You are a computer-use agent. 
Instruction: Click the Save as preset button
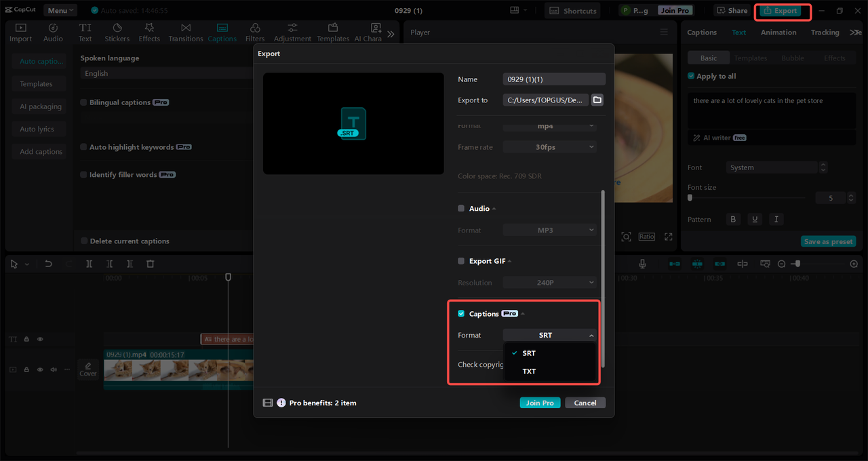click(x=828, y=241)
